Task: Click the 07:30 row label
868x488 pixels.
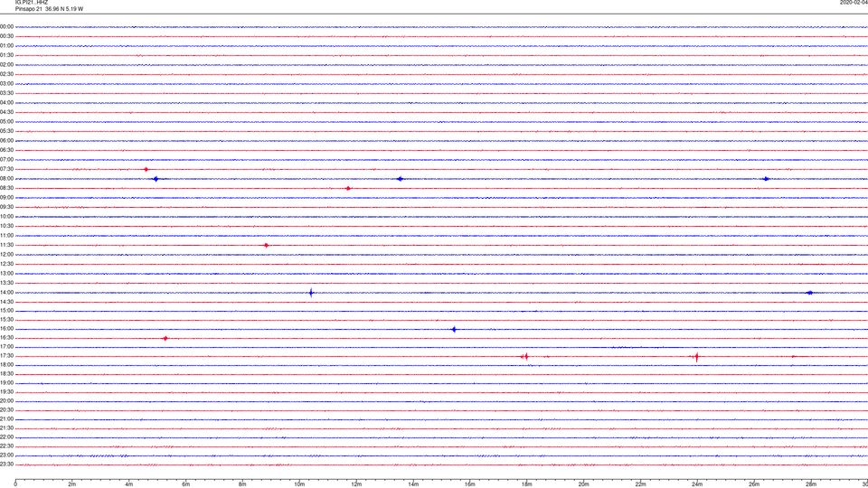Action: click(6, 169)
